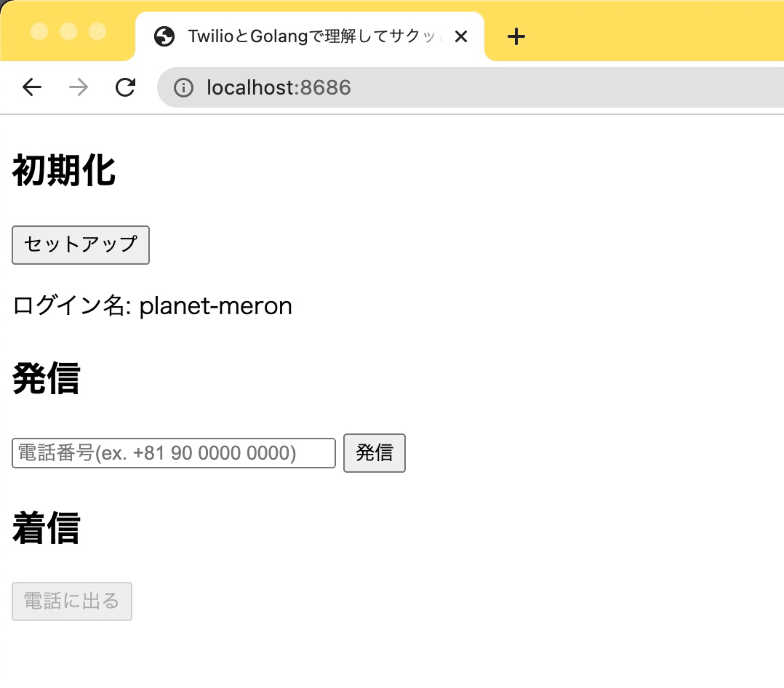Screen dimensions: 784x688
Task: View site information icon in address bar
Action: [183, 88]
